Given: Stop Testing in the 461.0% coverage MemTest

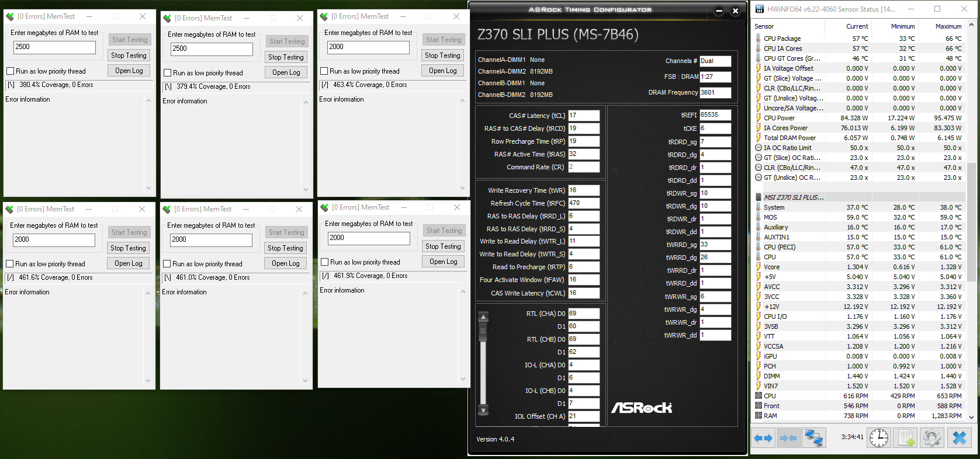Looking at the screenshot, I should 286,248.
